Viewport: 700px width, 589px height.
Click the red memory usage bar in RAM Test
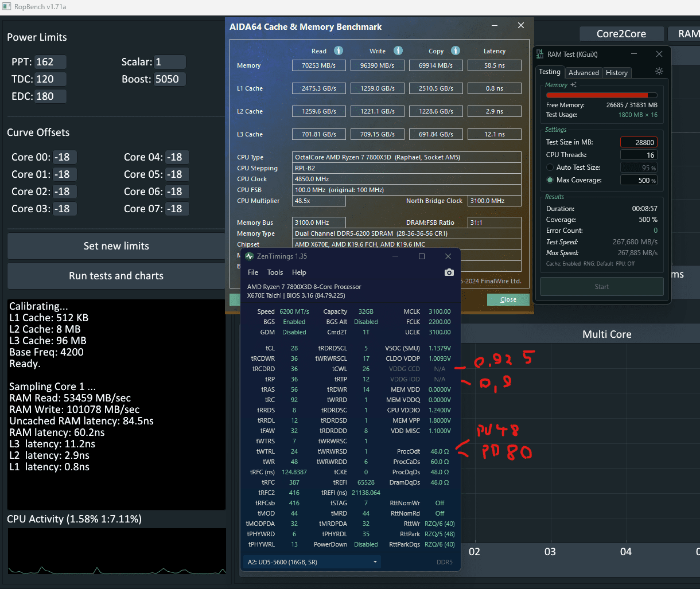(601, 95)
